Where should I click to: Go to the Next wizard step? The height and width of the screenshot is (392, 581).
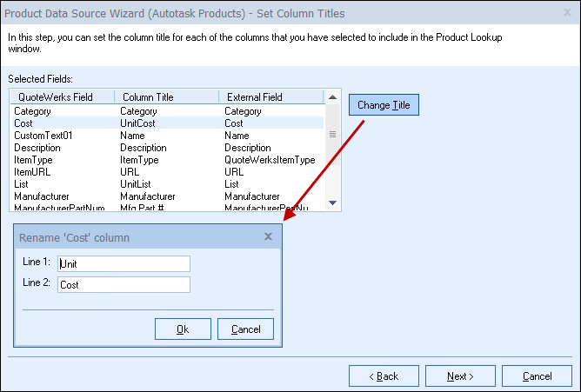click(x=460, y=375)
